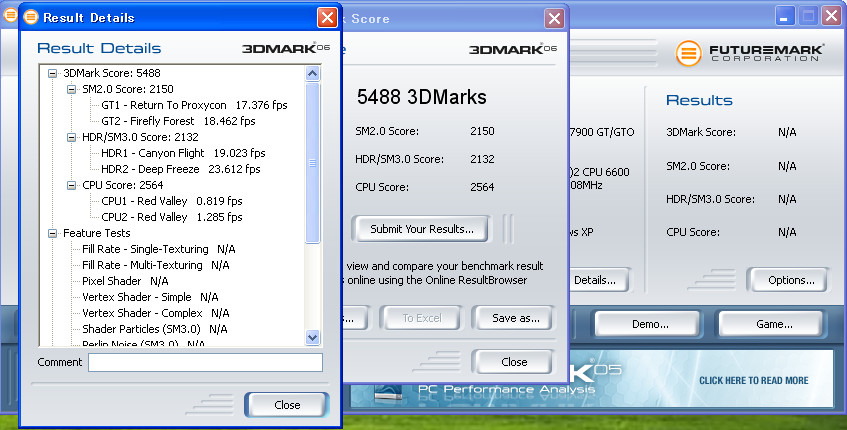
Task: Click the Save as... button
Action: click(x=511, y=318)
